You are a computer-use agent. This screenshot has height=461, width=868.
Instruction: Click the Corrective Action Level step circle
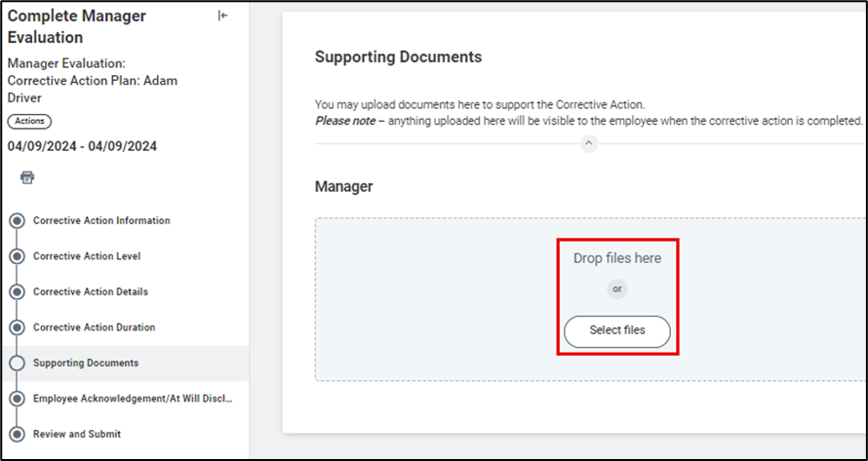tap(17, 256)
